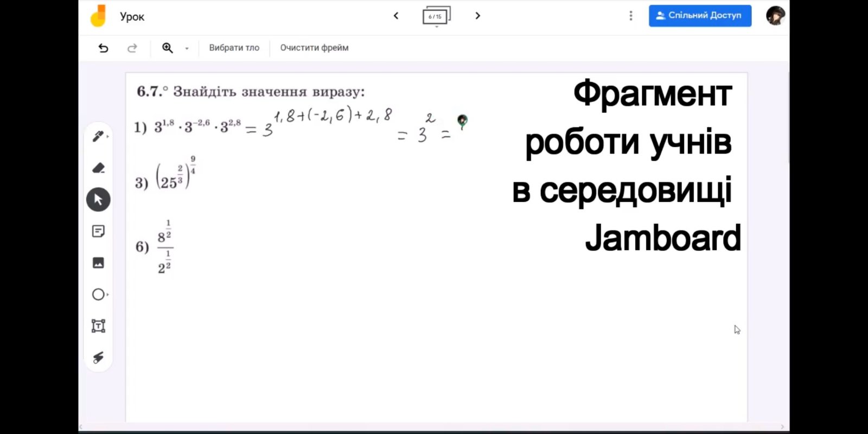868x434 pixels.
Task: Open the Jamboard logo home icon
Action: tap(98, 16)
